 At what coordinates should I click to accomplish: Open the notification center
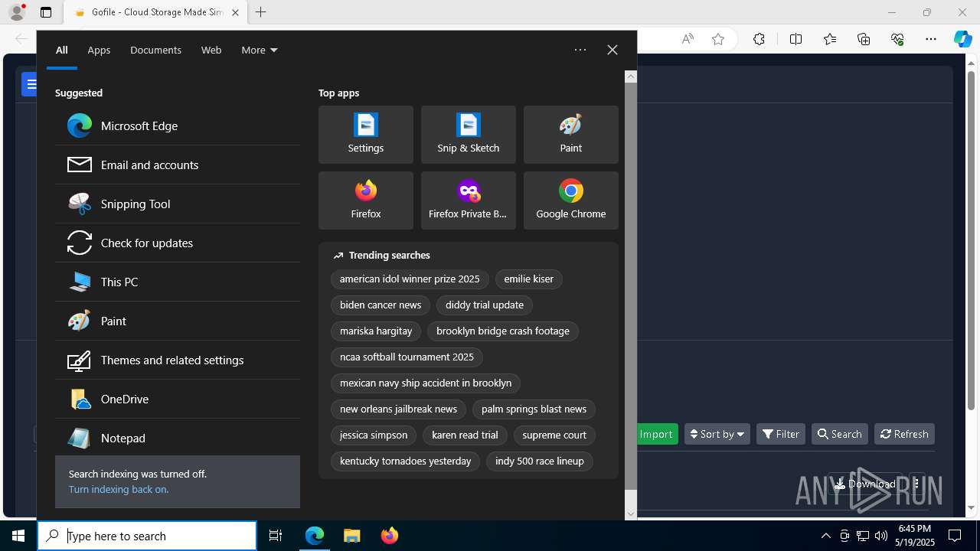click(955, 536)
